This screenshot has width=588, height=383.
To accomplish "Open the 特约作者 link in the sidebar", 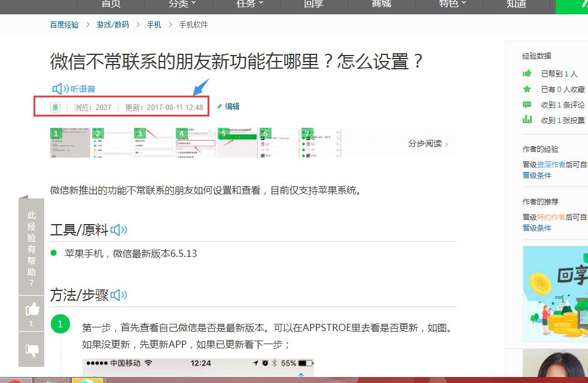I will 551,217.
